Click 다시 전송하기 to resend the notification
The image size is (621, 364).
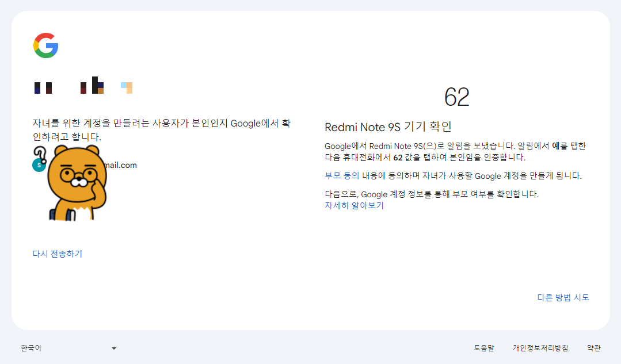tap(56, 253)
